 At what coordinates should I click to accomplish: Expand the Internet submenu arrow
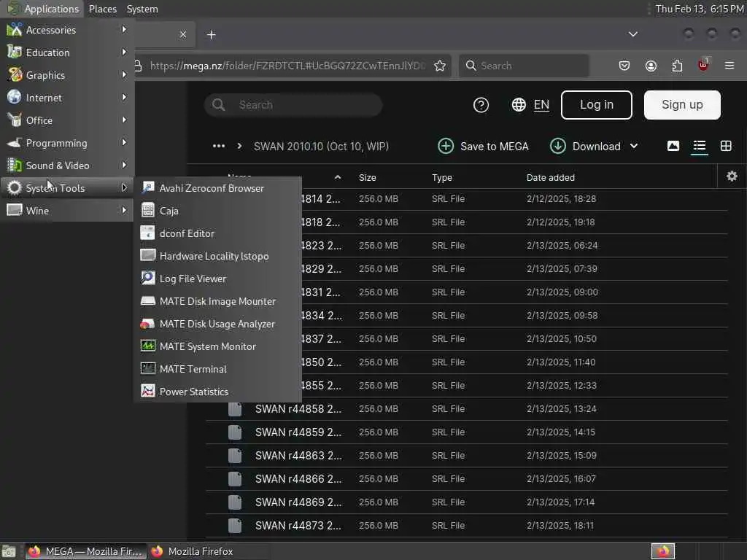(124, 97)
